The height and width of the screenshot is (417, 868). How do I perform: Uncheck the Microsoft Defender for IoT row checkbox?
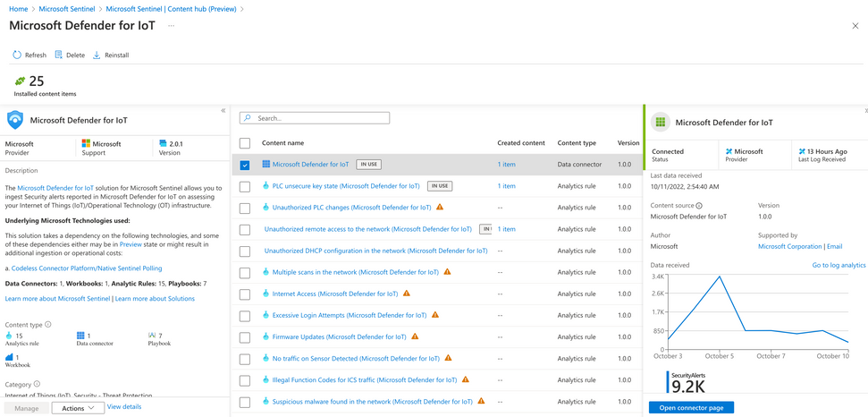pyautogui.click(x=245, y=165)
